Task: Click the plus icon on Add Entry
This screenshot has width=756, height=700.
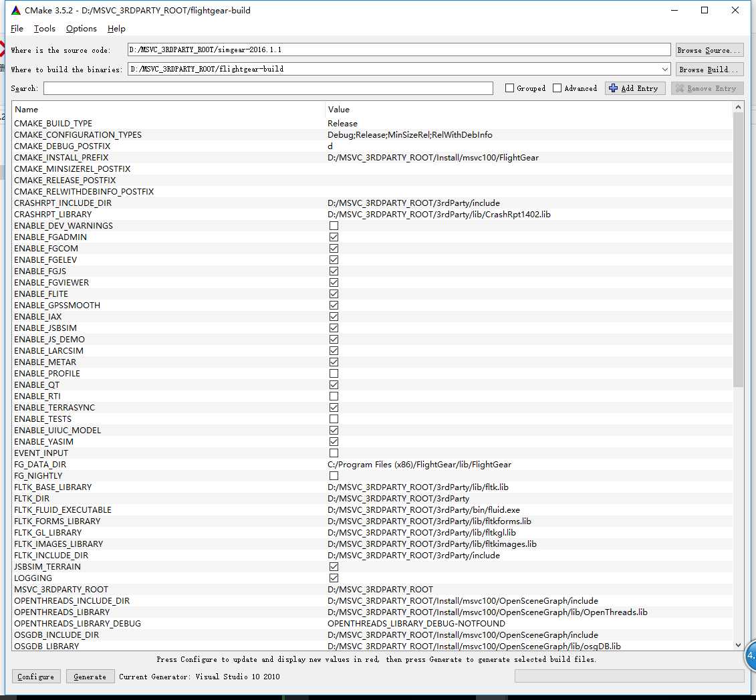Action: [x=613, y=88]
